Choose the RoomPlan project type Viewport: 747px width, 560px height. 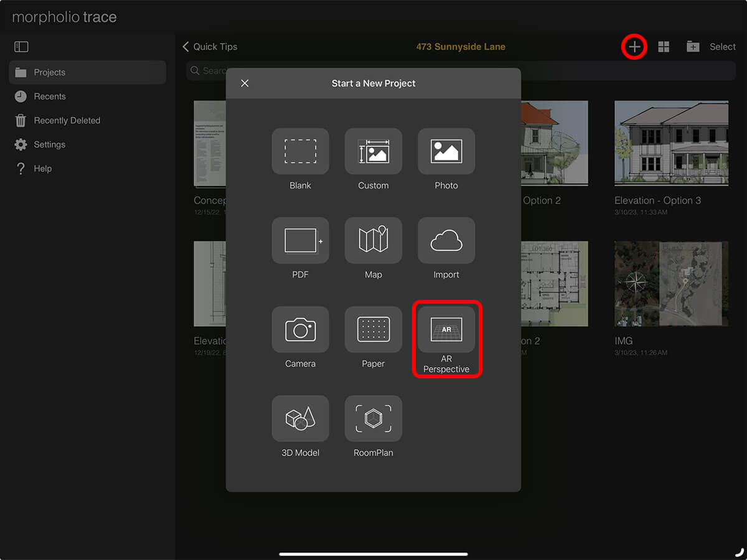pos(373,418)
